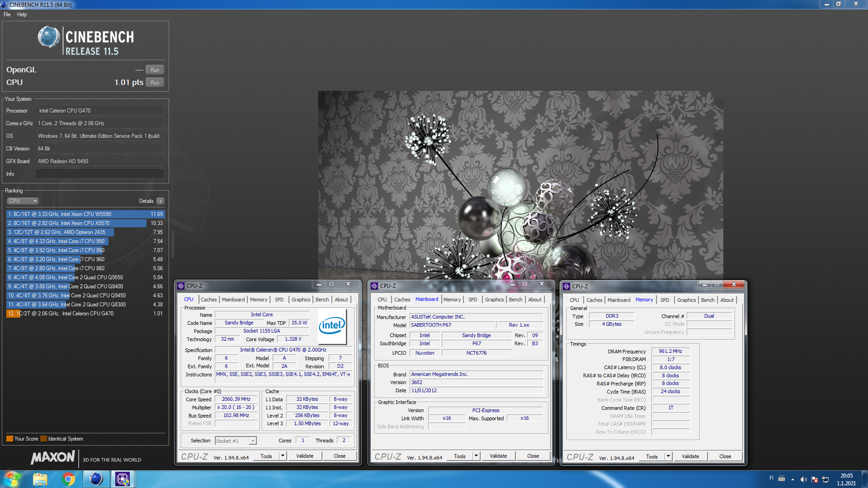Viewport: 868px width, 488px height.
Task: Click the Cinebench sphere logo
Action: (x=48, y=37)
